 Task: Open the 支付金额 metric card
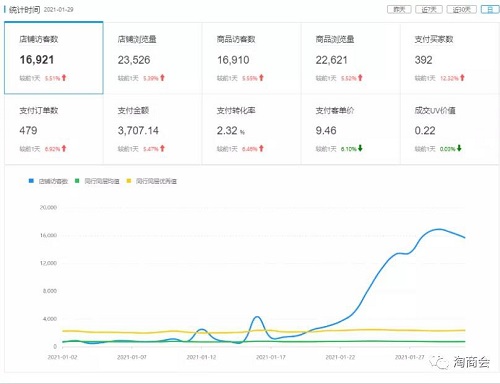[152, 129]
